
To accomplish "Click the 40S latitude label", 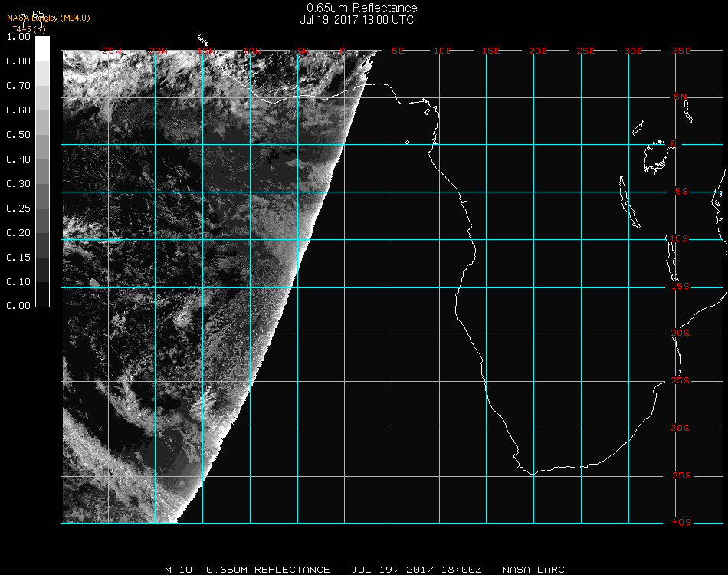I will [x=681, y=522].
